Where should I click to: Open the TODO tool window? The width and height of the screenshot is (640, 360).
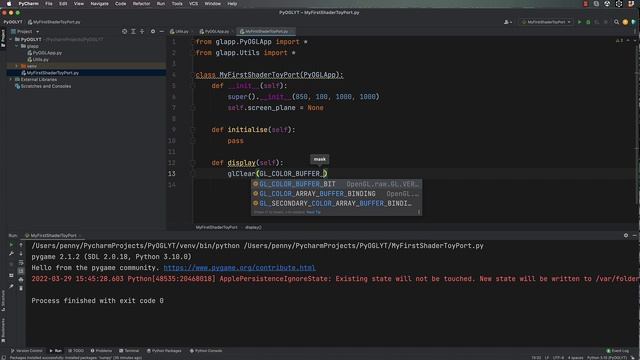click(76, 351)
